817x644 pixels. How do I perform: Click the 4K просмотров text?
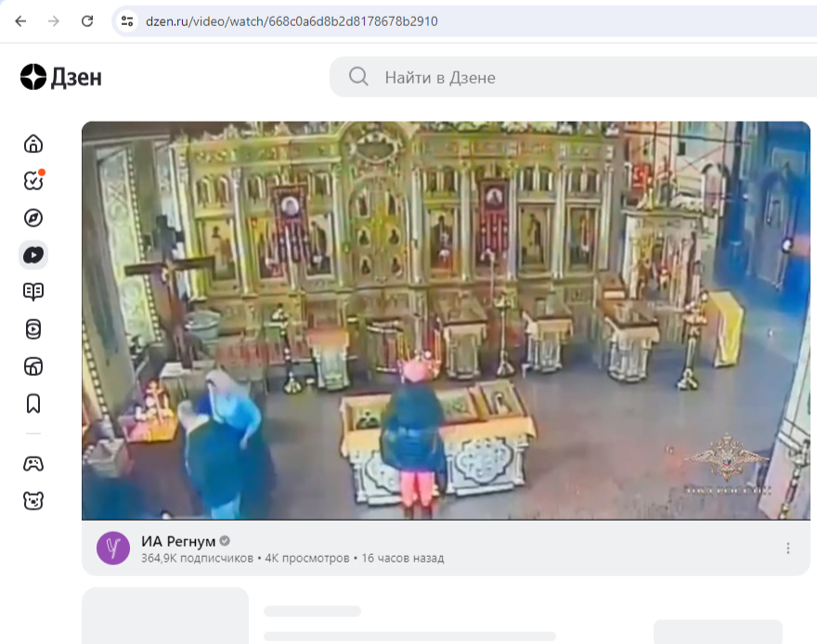tap(307, 558)
